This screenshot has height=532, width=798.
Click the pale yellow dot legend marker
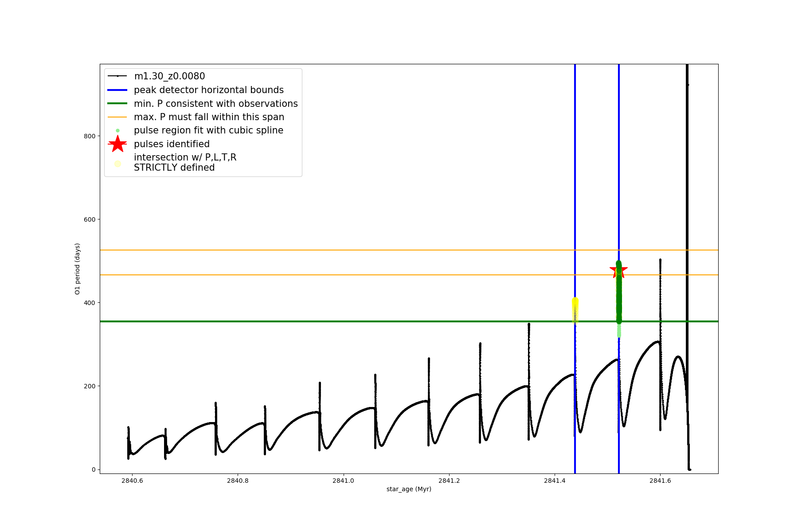(x=117, y=164)
